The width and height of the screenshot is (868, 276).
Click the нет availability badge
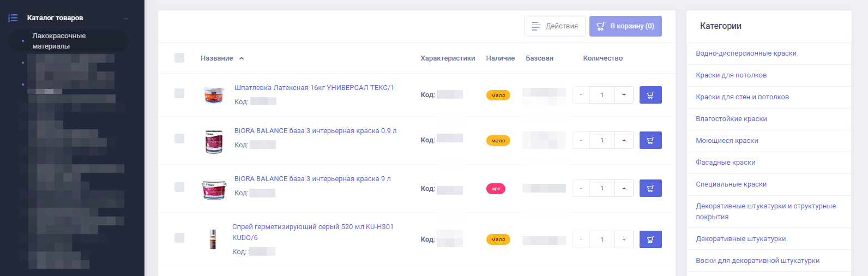click(496, 189)
